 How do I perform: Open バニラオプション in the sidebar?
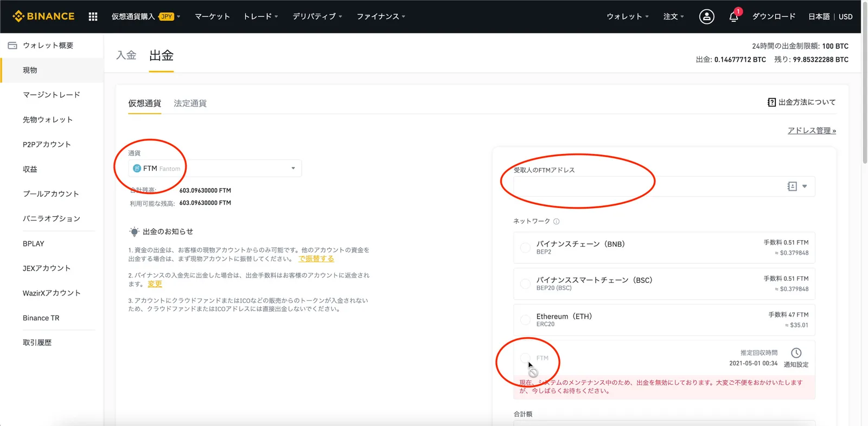[52, 219]
